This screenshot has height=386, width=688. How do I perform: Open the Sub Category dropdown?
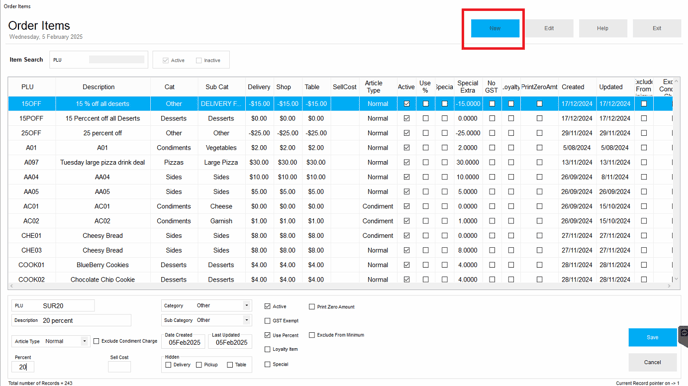[x=247, y=320]
